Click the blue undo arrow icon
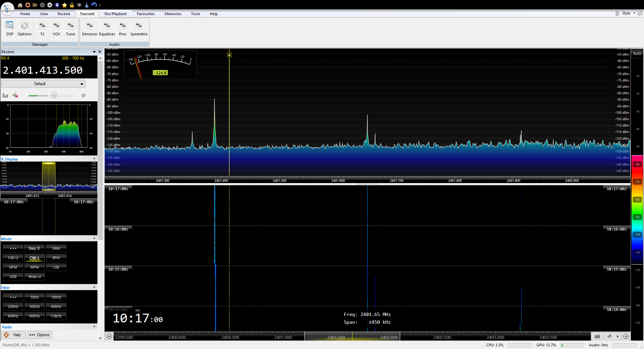Image resolution: width=644 pixels, height=349 pixels. point(94,5)
